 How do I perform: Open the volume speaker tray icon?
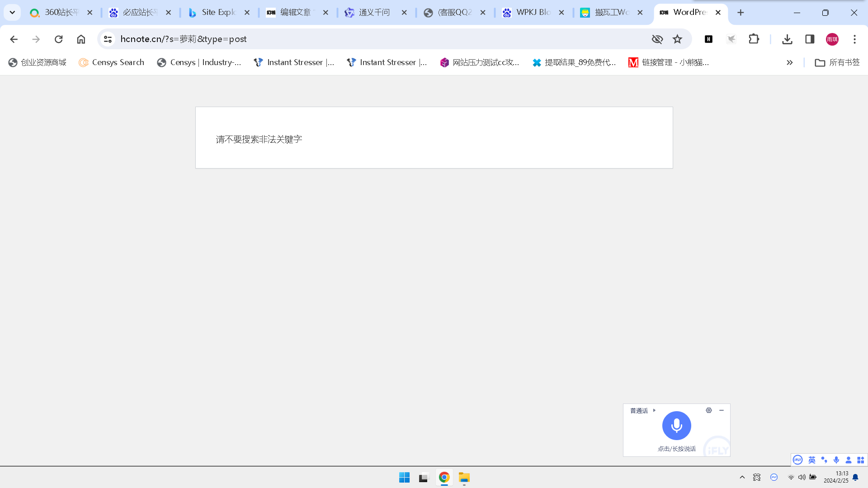point(802,477)
